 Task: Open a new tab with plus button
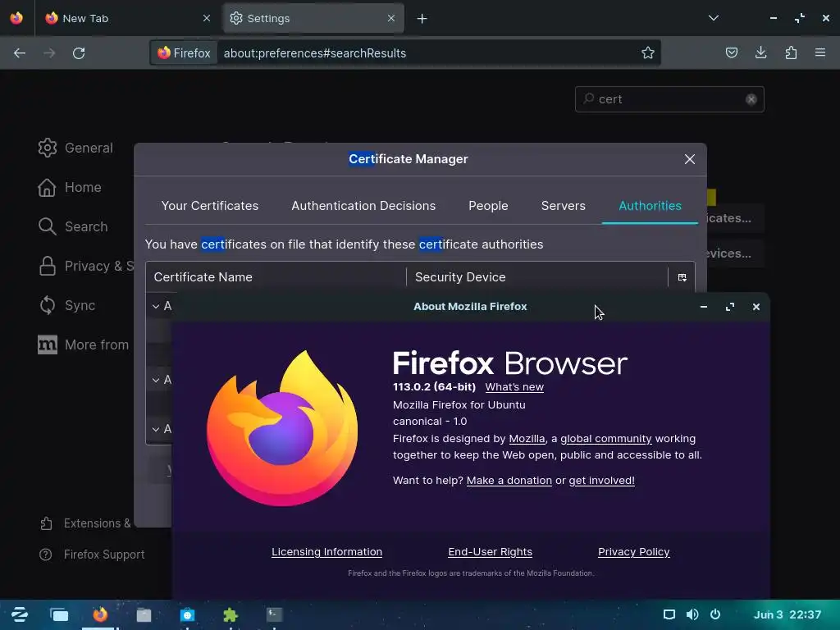pyautogui.click(x=422, y=19)
